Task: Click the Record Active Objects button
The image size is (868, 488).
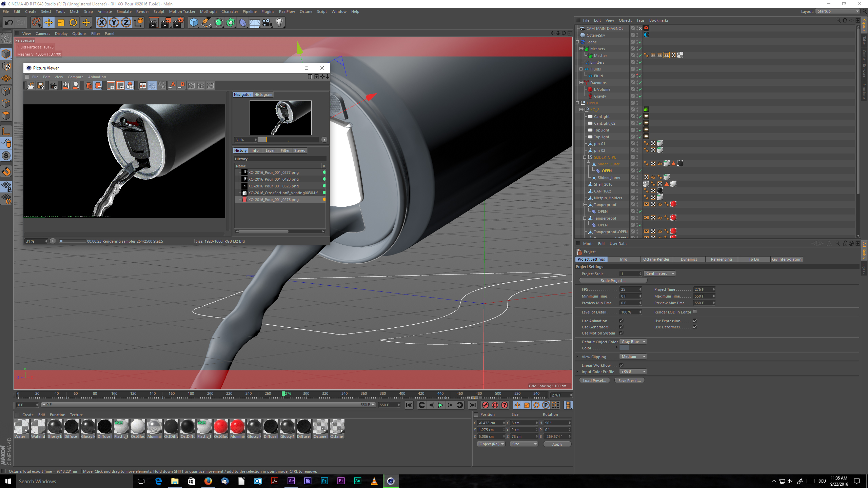Action: pyautogui.click(x=486, y=405)
